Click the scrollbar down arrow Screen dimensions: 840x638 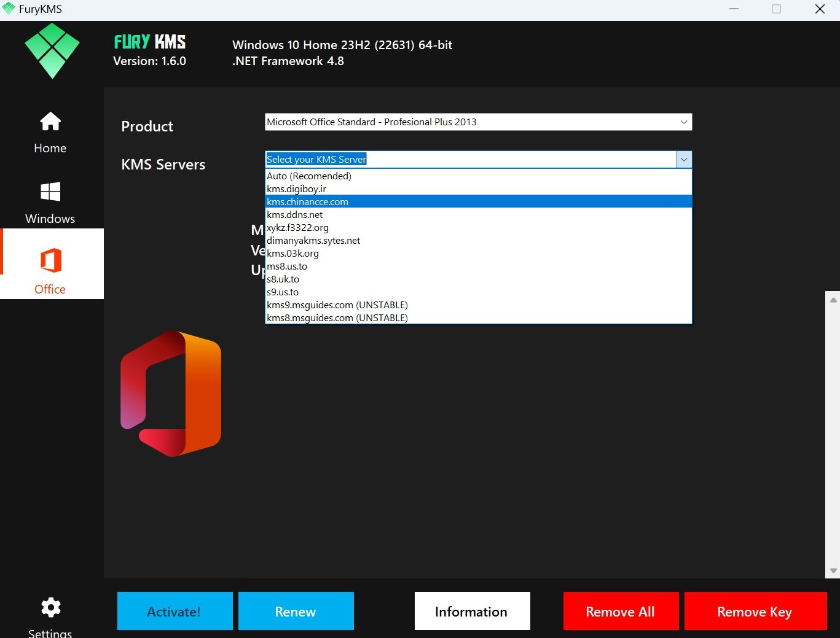(833, 570)
